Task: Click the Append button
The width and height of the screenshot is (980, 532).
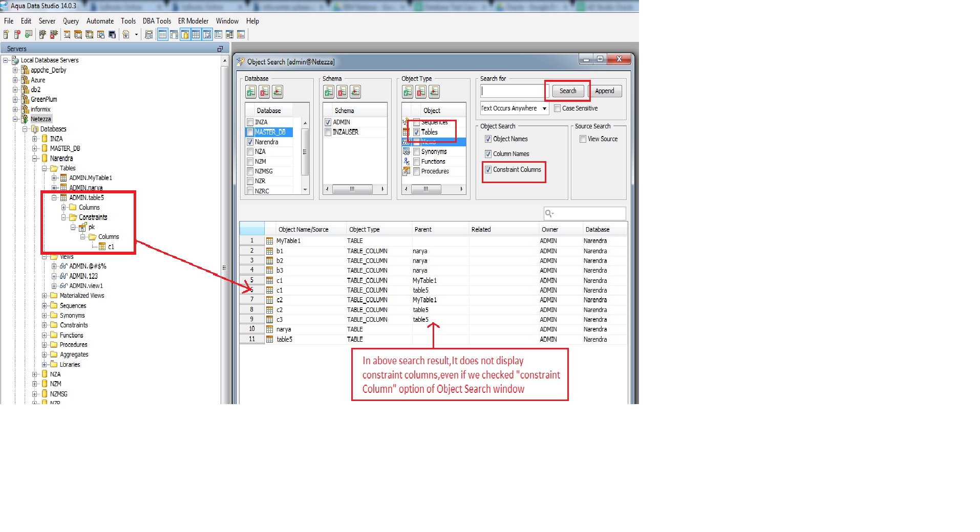Action: tap(605, 91)
